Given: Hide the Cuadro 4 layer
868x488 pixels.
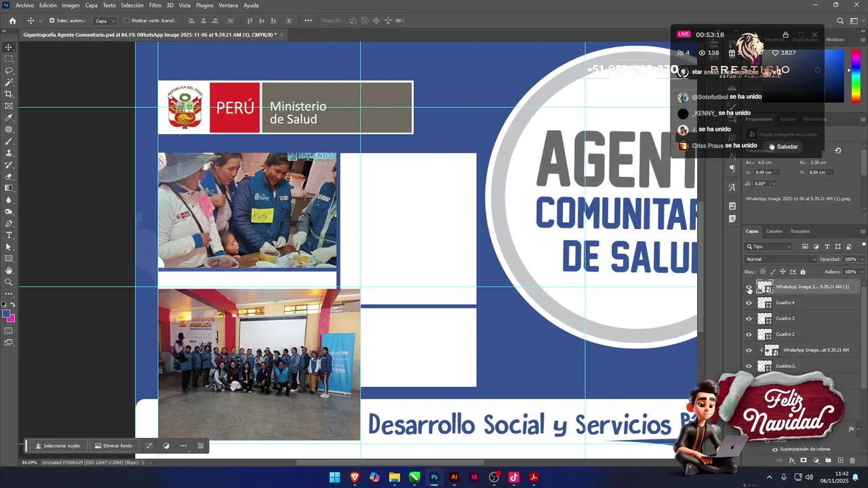Looking at the screenshot, I should [x=749, y=303].
